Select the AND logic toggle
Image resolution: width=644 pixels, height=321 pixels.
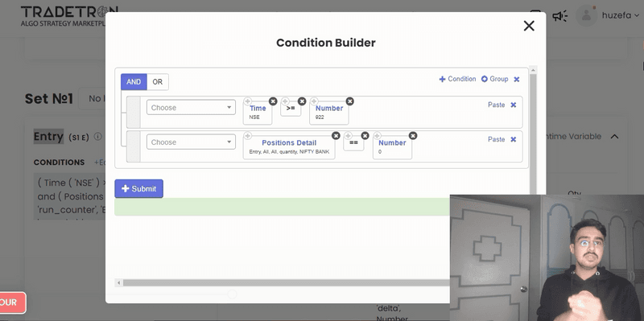134,82
